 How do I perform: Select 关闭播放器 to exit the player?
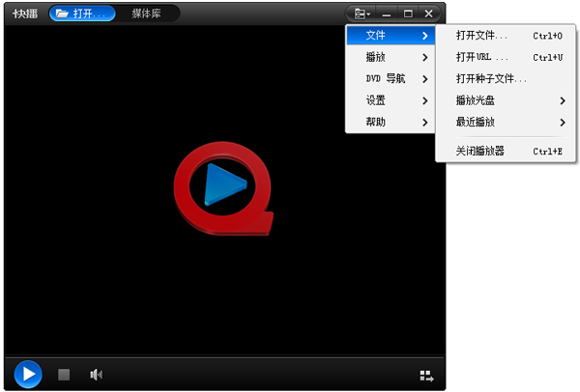point(506,152)
